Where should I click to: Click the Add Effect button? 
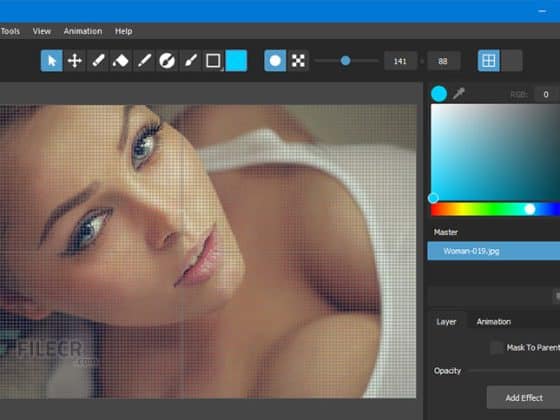point(524,398)
